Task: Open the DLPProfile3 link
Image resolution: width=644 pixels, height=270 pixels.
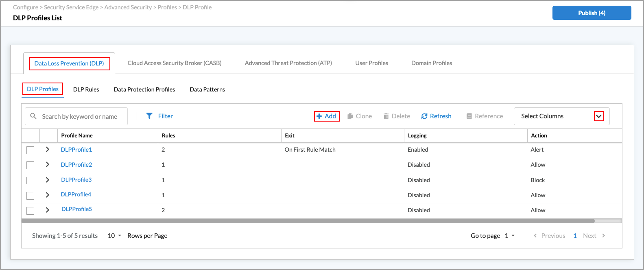Action: coord(76,180)
